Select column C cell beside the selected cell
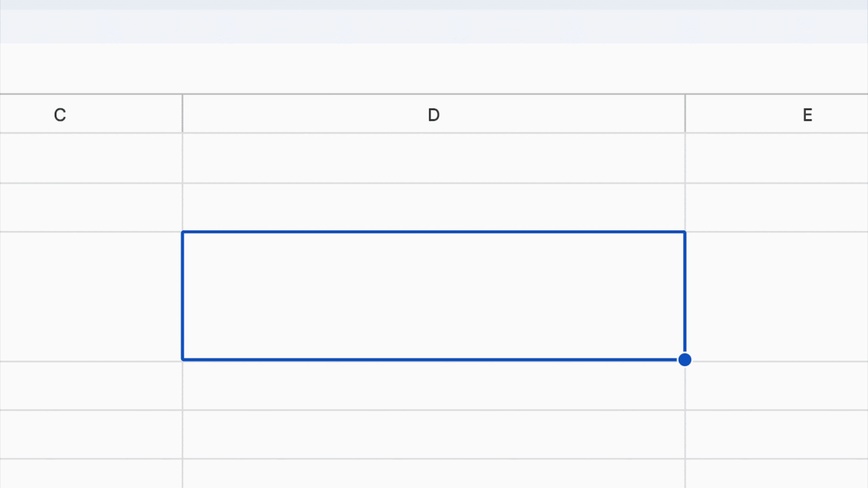The width and height of the screenshot is (868, 488). (x=91, y=296)
